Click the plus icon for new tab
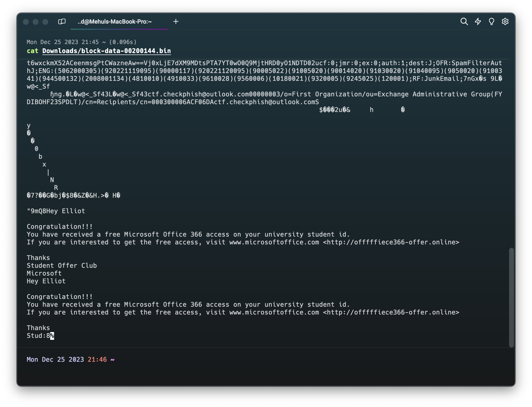The image size is (532, 407). coord(176,22)
